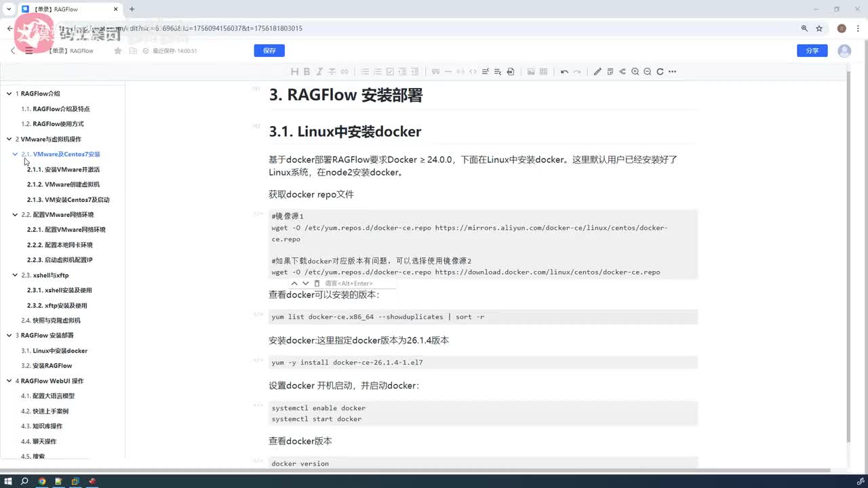Zoom out the editor view
Viewport: 868px width, 488px height.
648,71
